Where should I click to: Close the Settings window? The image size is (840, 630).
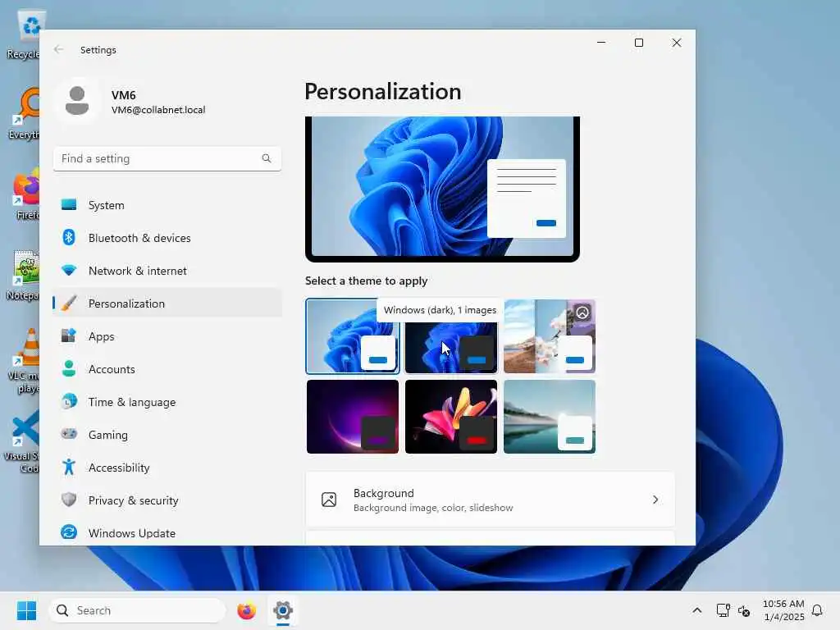pos(677,43)
